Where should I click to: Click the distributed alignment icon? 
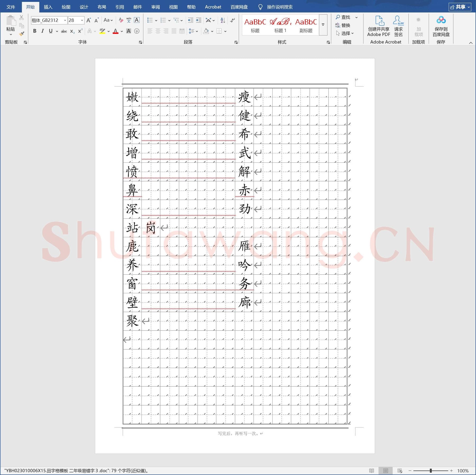[182, 31]
